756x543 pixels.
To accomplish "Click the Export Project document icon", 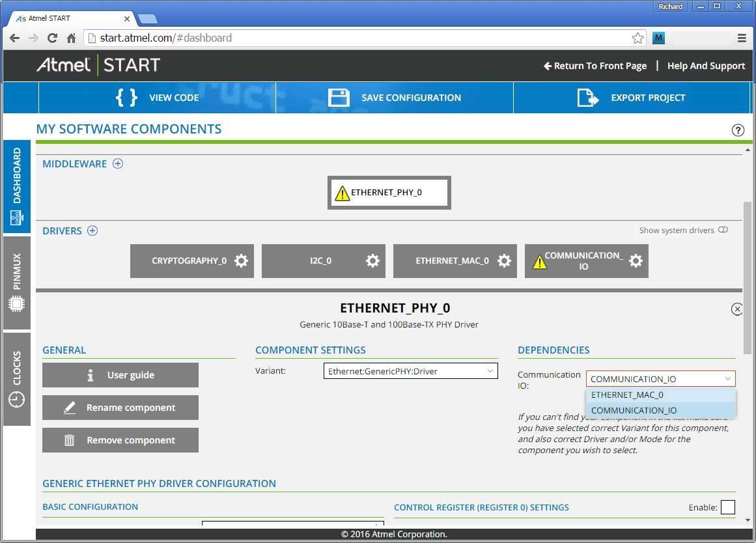I will pos(588,98).
